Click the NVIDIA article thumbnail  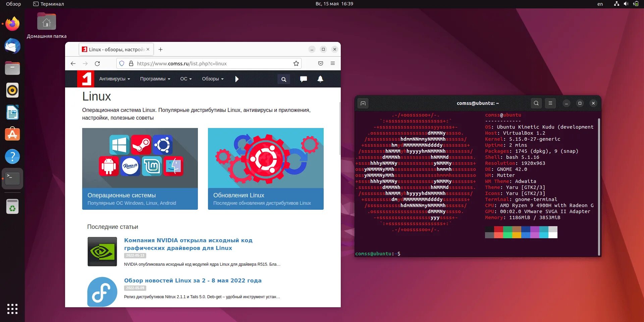[102, 252]
